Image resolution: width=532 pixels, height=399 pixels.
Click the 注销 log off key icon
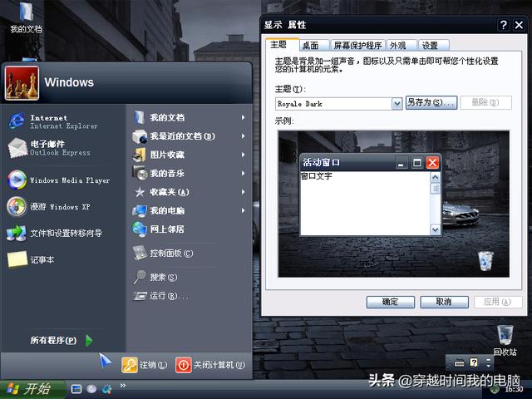click(x=130, y=365)
